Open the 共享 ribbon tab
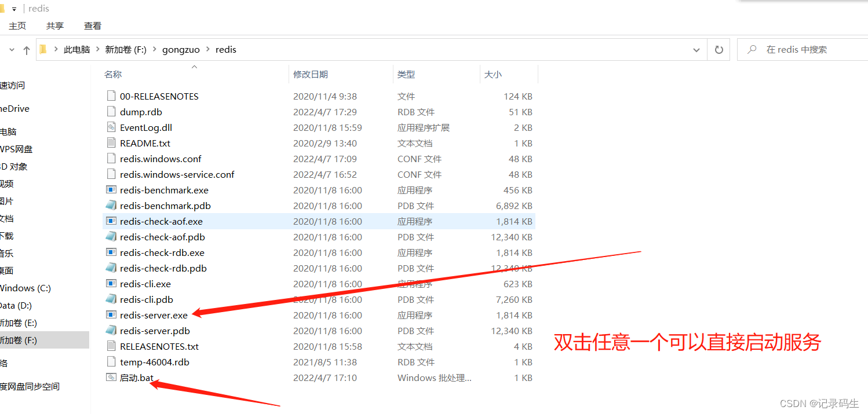Screen dimensions: 868x414 [55, 26]
